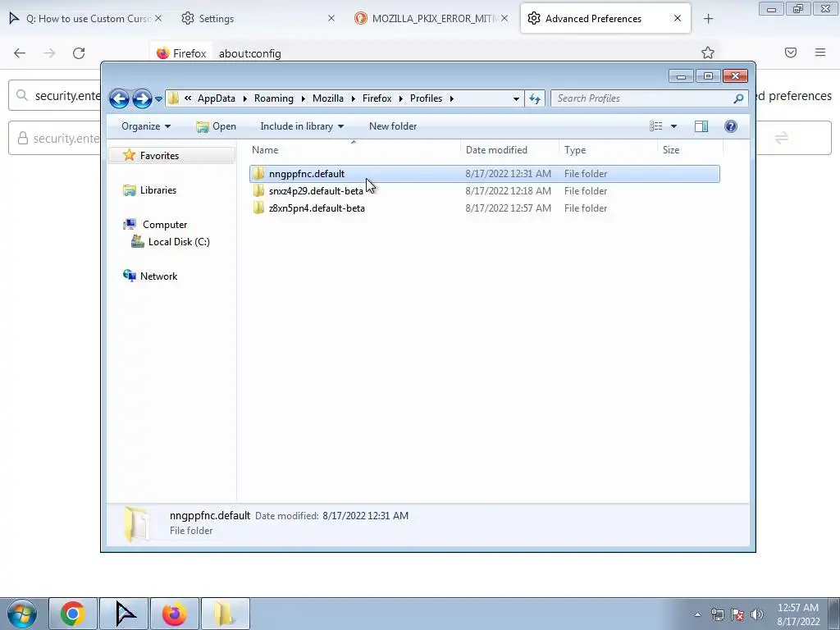Bookmark this page with the star icon

click(708, 52)
